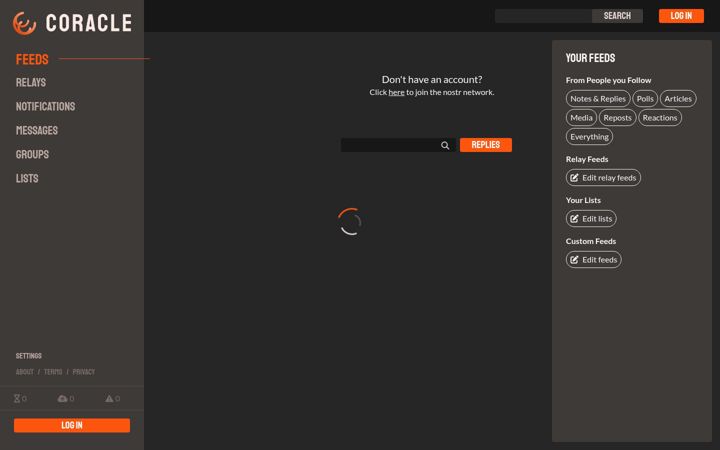Focus the feed filter search field
This screenshot has width=720, height=450.
click(398, 145)
